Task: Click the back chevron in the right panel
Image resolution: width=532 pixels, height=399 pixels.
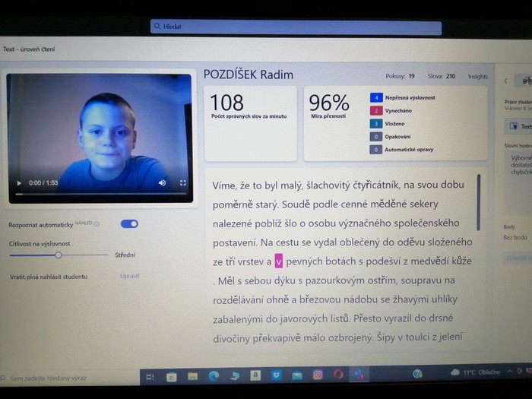Action: tap(506, 81)
